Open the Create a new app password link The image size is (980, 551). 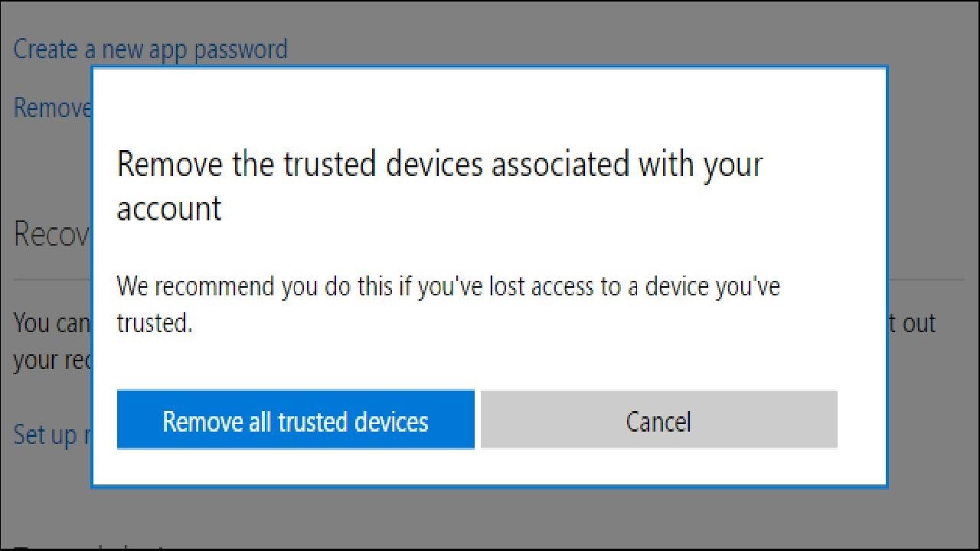click(151, 50)
